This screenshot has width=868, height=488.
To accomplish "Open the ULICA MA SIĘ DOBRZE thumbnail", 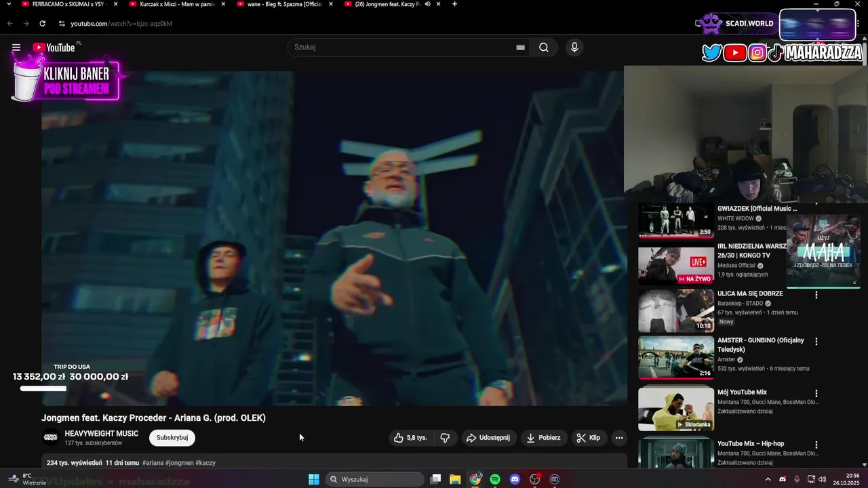I will click(x=676, y=311).
